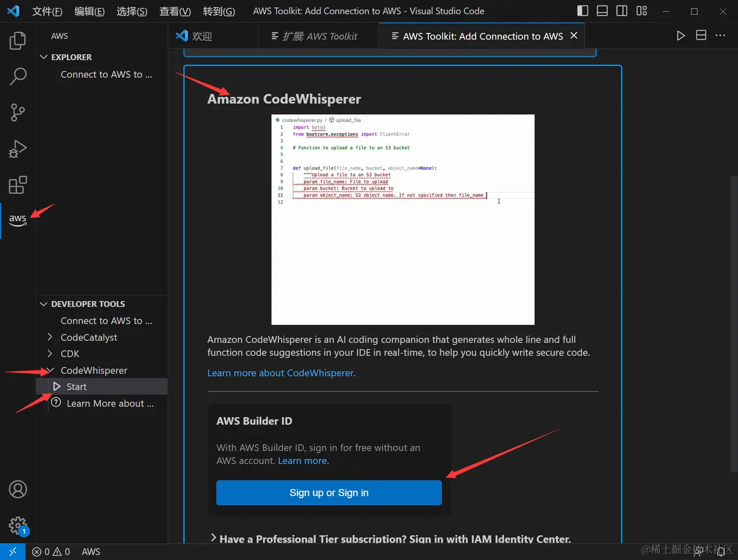Open the Search view
Viewport: 738px width, 560px height.
click(x=18, y=77)
